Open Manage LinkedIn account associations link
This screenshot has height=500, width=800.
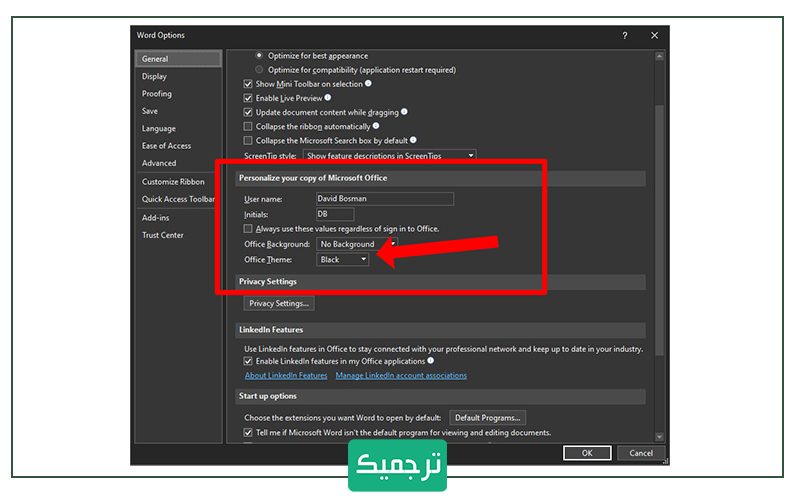[401, 376]
